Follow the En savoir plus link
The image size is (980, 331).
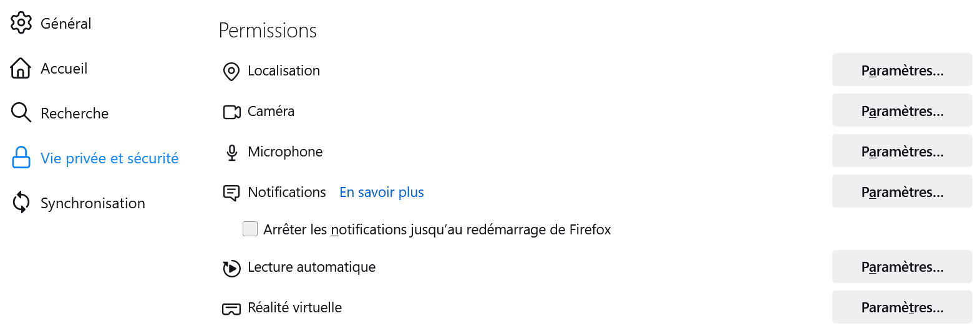tap(382, 192)
